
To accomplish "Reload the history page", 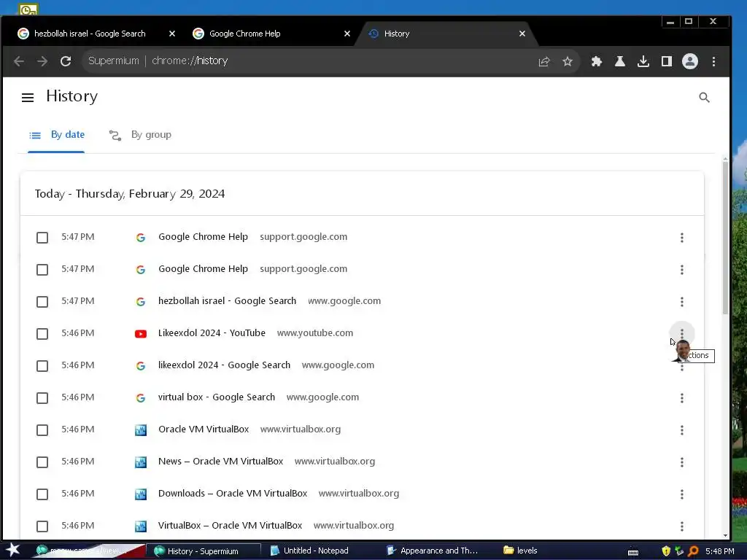I will [x=66, y=61].
